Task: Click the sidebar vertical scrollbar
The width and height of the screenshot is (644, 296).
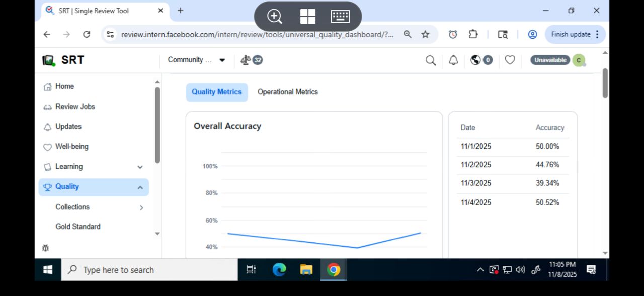Action: tap(157, 126)
